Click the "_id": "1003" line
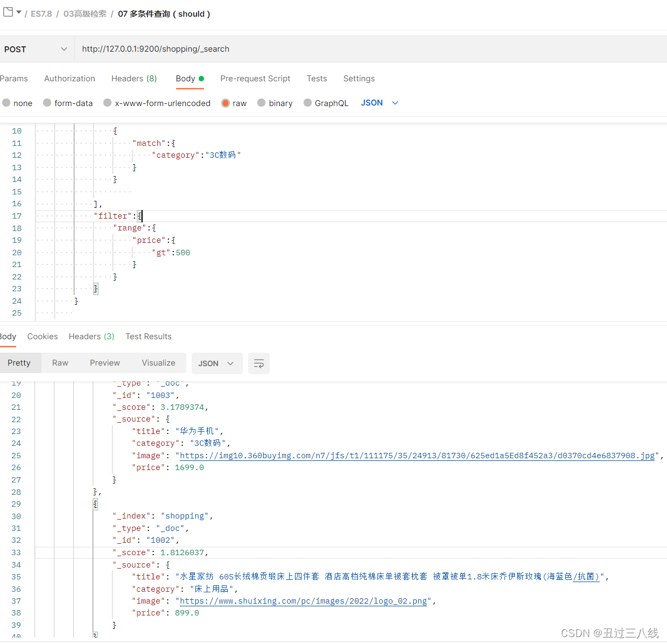 click(146, 395)
